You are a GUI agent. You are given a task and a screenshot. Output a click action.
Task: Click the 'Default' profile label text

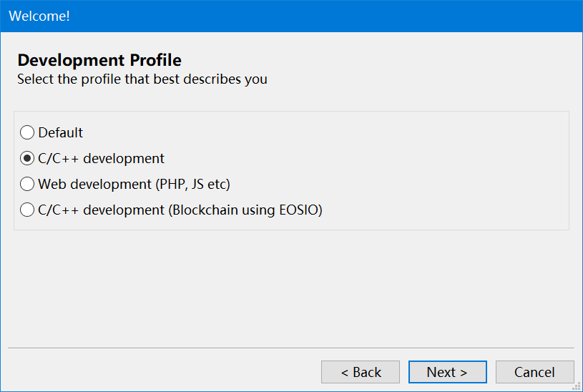[x=61, y=132]
